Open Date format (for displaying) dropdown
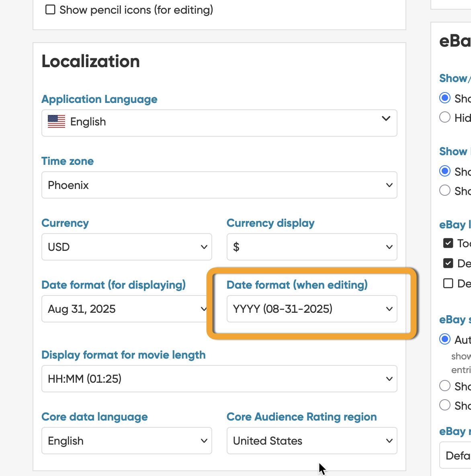This screenshot has height=476, width=471. [125, 309]
